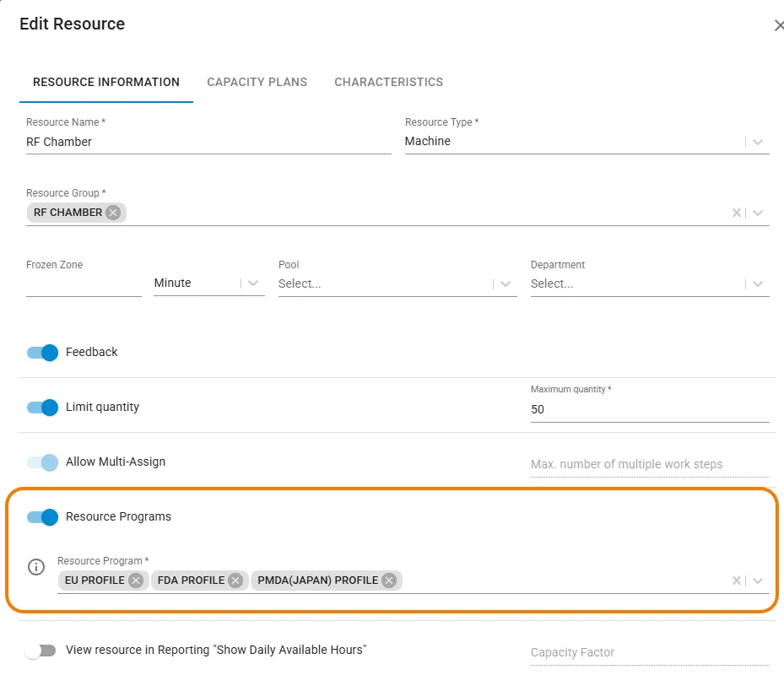This screenshot has width=784, height=675.
Task: Remove the RF CHAMBER resource group chip
Action: pyautogui.click(x=113, y=213)
